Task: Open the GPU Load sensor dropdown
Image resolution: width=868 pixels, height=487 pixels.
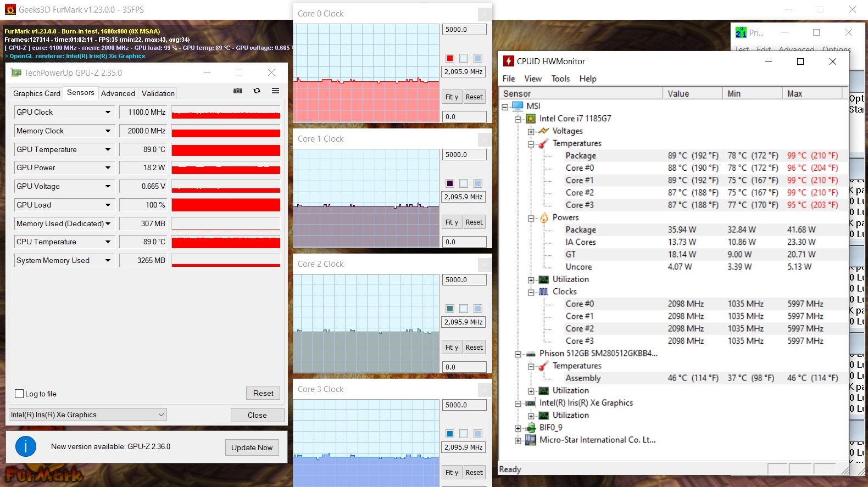Action: point(108,205)
